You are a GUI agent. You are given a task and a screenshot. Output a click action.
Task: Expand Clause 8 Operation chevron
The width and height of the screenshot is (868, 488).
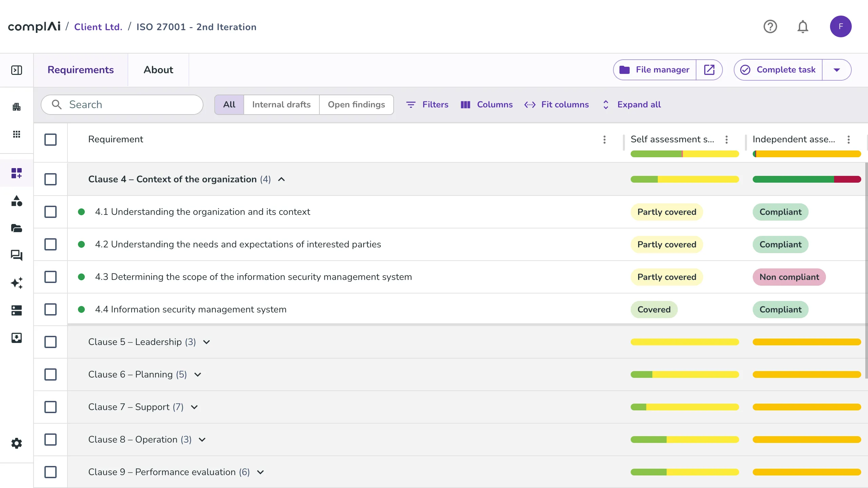(202, 440)
